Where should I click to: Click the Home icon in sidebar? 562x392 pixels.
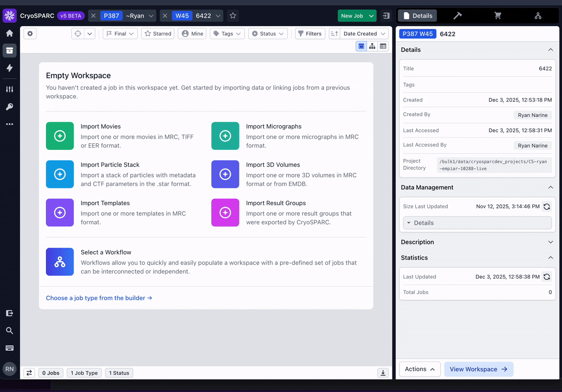(x=9, y=33)
